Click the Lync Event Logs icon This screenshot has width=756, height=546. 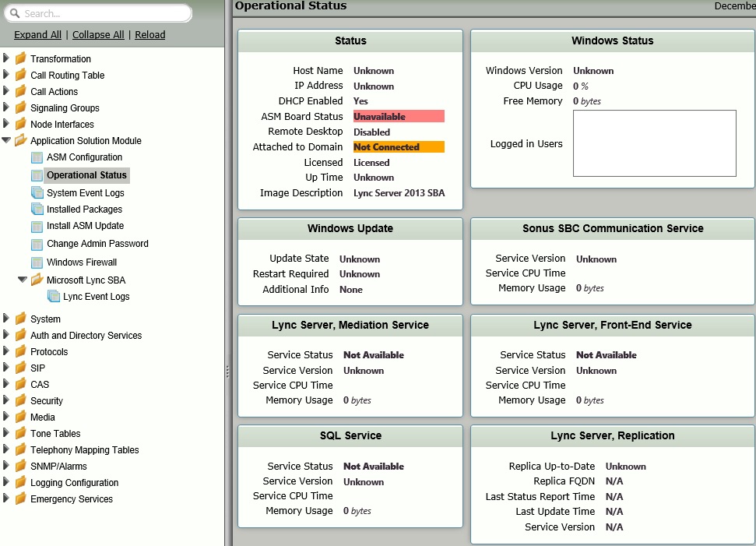(53, 297)
